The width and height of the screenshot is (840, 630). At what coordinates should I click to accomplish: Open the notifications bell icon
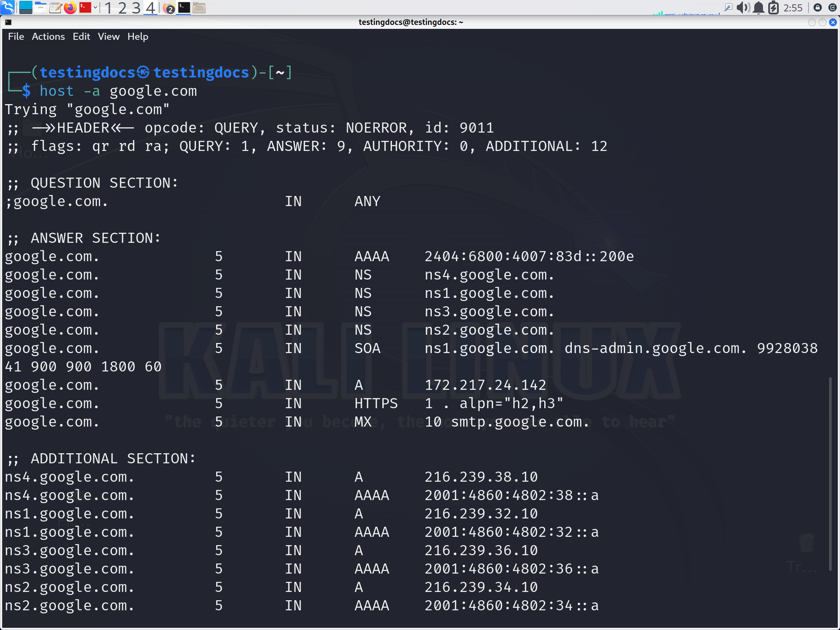click(x=759, y=7)
